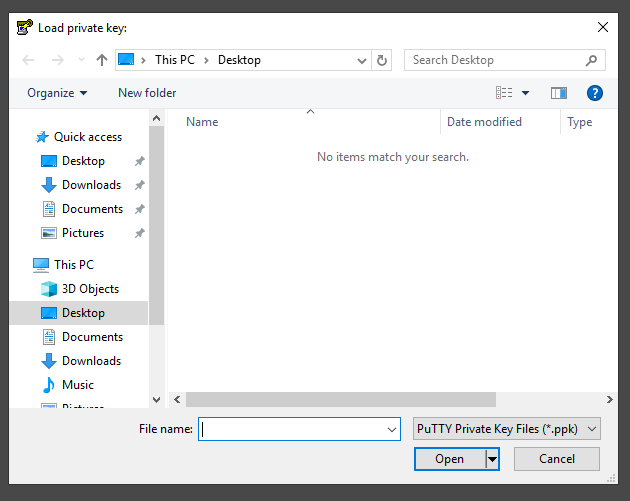
Task: Open Downloads under Quick access
Action: coord(91,185)
